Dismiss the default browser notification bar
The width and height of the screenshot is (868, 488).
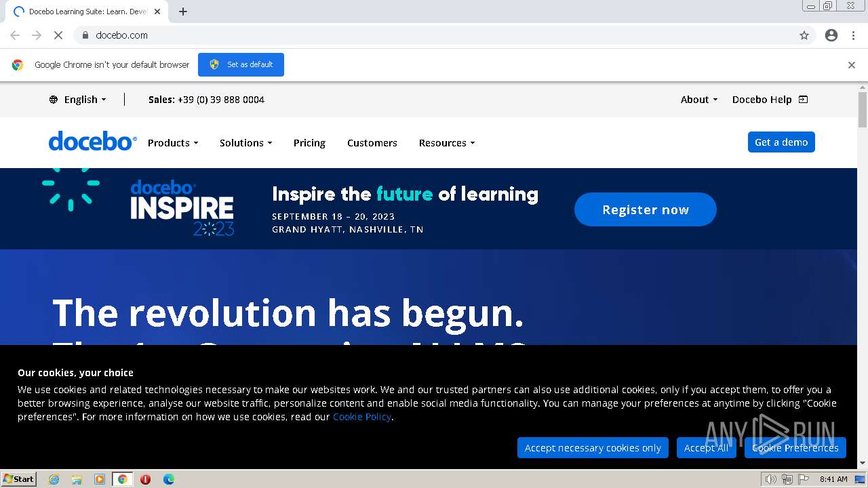(x=852, y=65)
